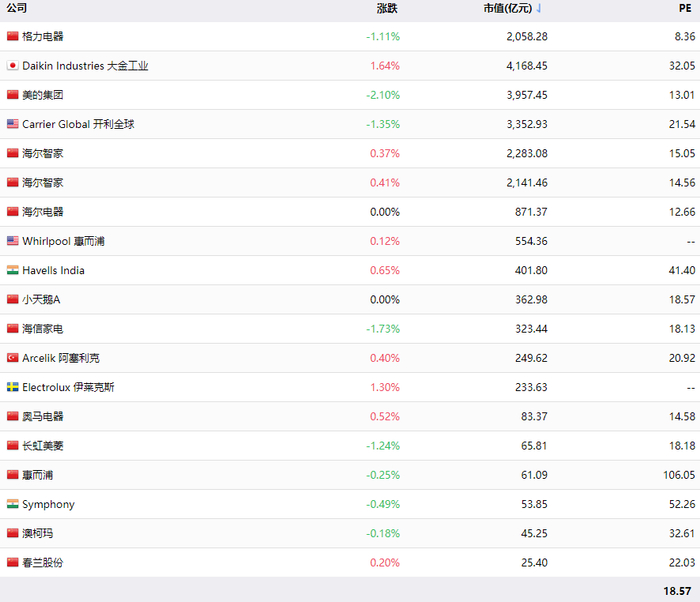Click the China flag next to 春兰股份

click(x=13, y=562)
